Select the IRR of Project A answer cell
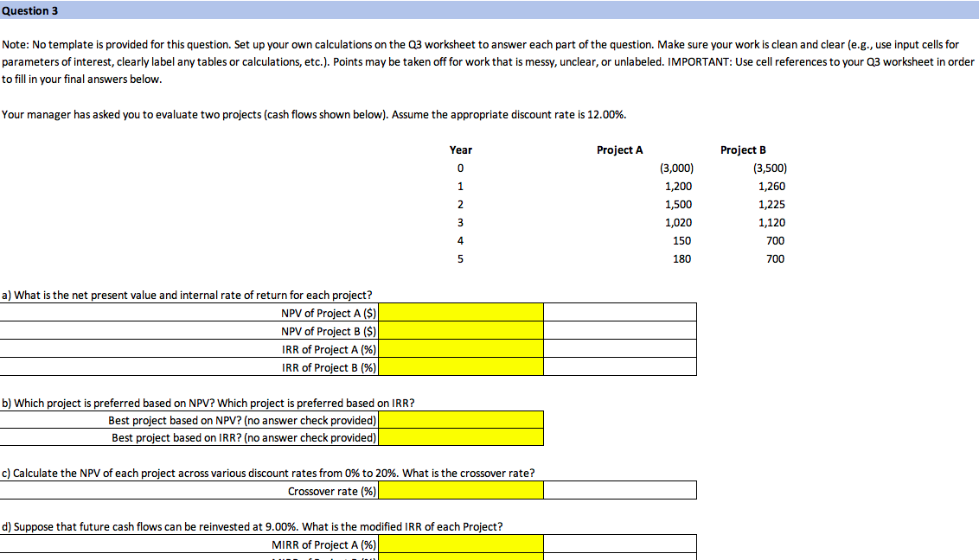The width and height of the screenshot is (979, 560). pos(461,348)
